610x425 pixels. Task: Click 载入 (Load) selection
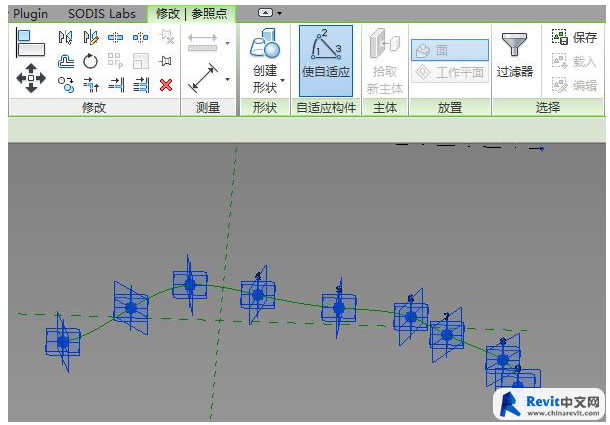(x=574, y=61)
